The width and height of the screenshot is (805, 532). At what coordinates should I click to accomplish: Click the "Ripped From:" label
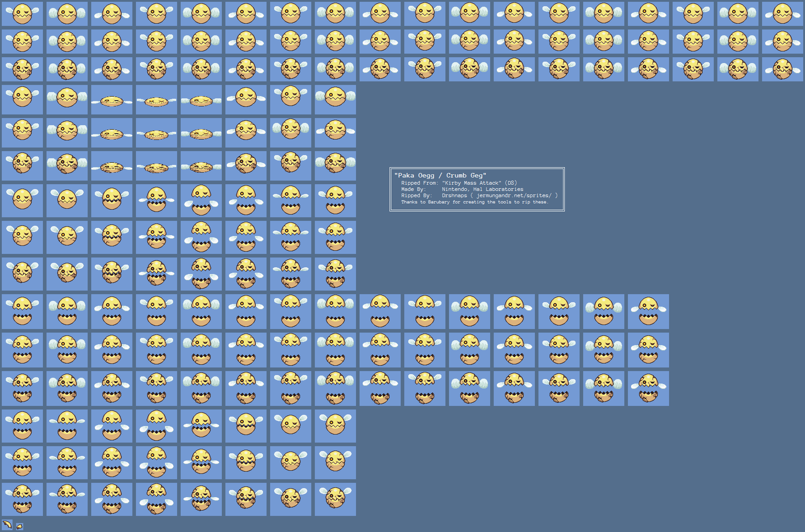pos(419,183)
